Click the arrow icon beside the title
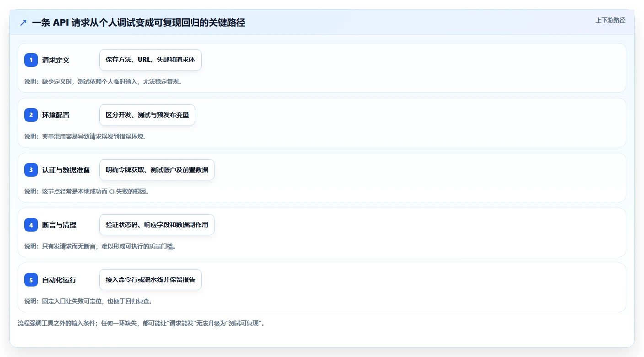The image size is (644, 357). 23,22
